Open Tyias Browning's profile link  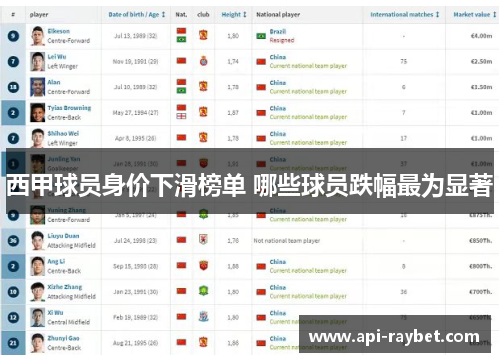click(x=69, y=108)
